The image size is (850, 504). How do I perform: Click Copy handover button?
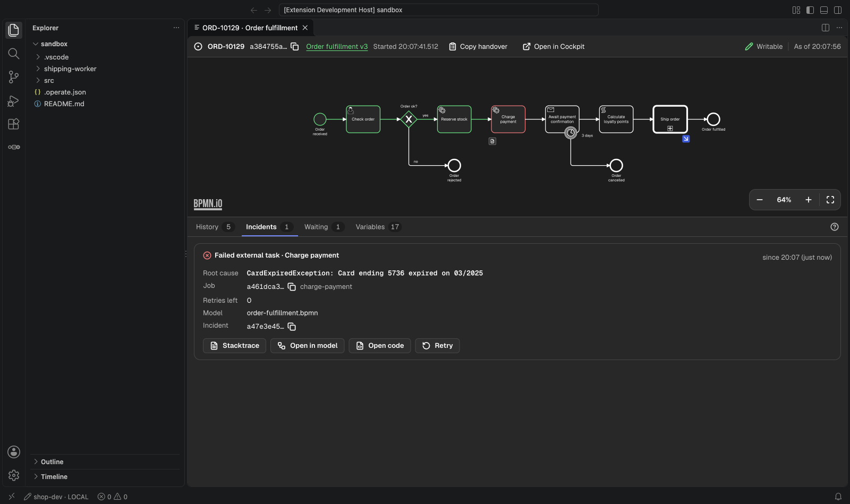click(x=478, y=47)
